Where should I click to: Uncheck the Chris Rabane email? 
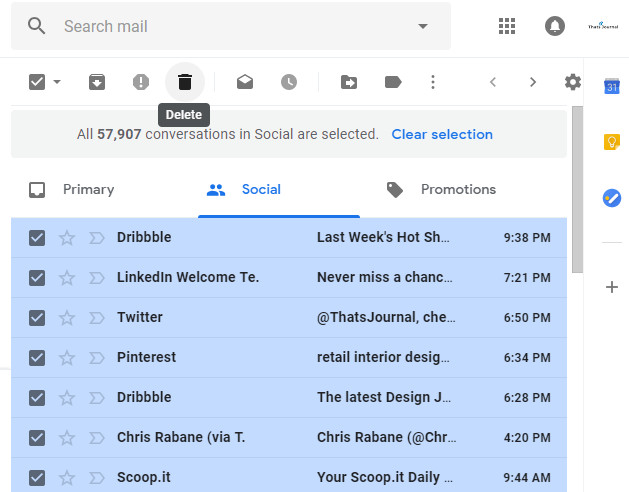(x=37, y=438)
